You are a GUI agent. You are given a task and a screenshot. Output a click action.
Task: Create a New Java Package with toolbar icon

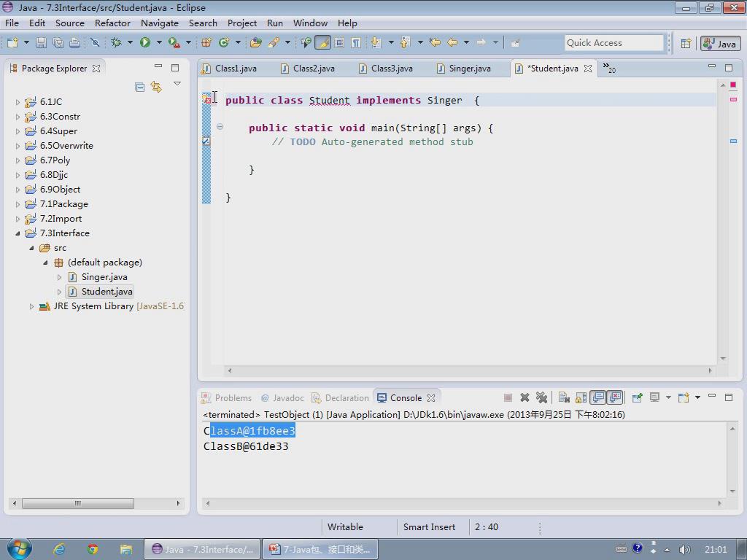coord(206,43)
